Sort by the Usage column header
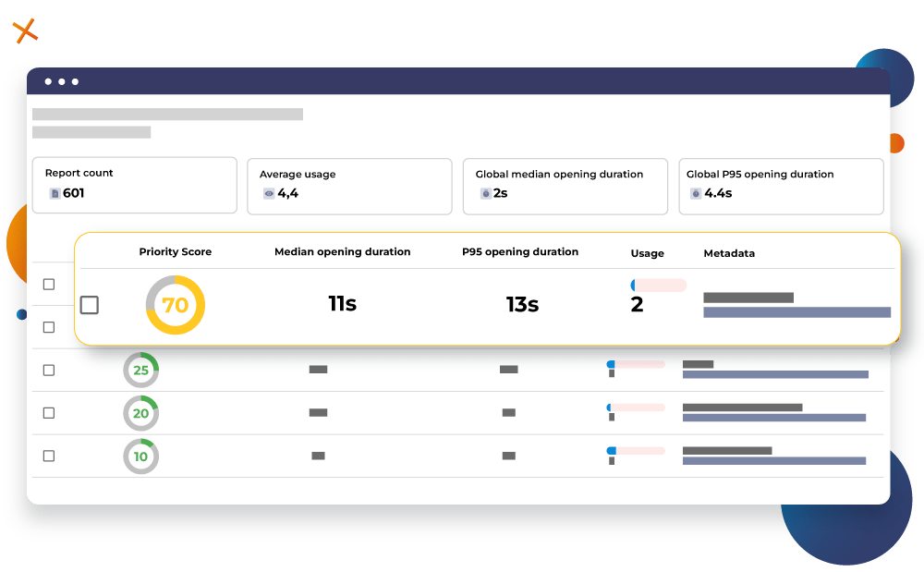 647,253
